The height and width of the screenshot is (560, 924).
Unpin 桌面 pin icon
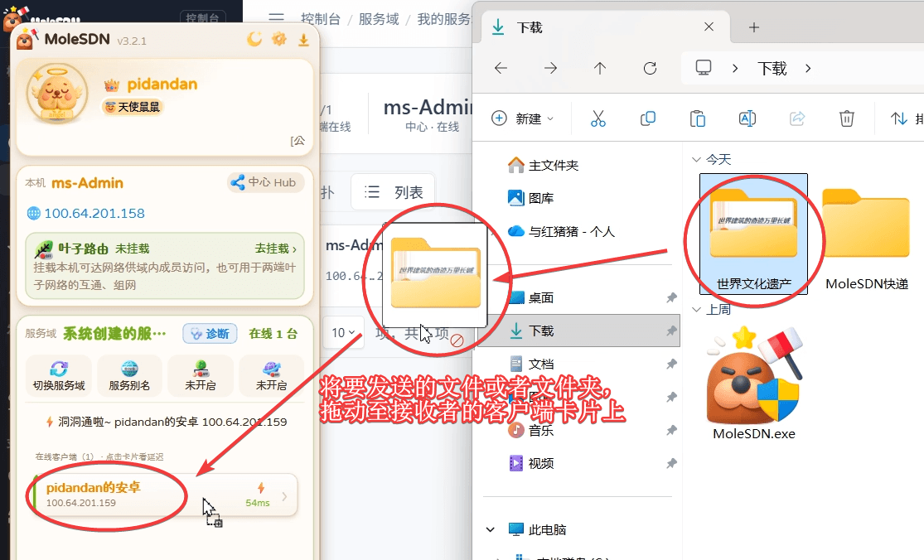click(x=671, y=297)
